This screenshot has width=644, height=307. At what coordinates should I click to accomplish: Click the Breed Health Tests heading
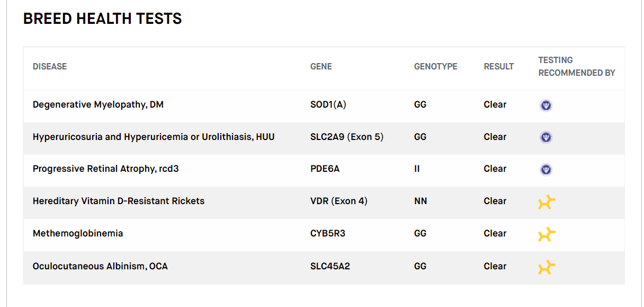[x=103, y=19]
